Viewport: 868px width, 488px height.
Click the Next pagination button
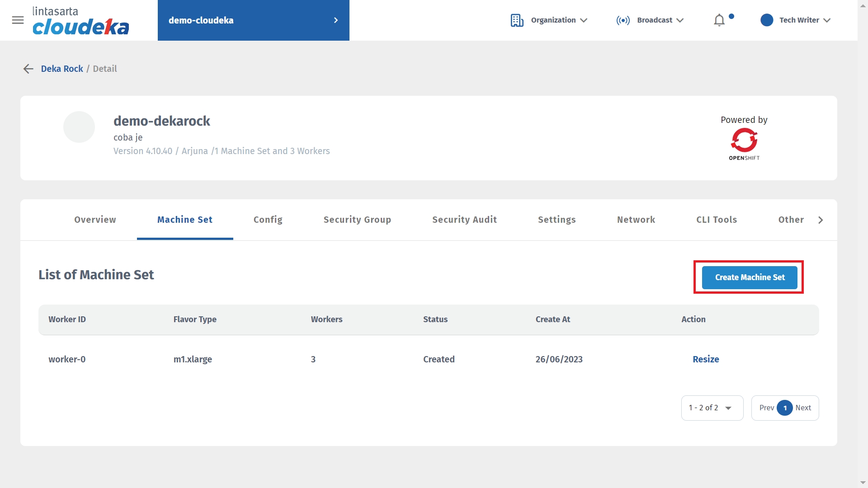[803, 408]
